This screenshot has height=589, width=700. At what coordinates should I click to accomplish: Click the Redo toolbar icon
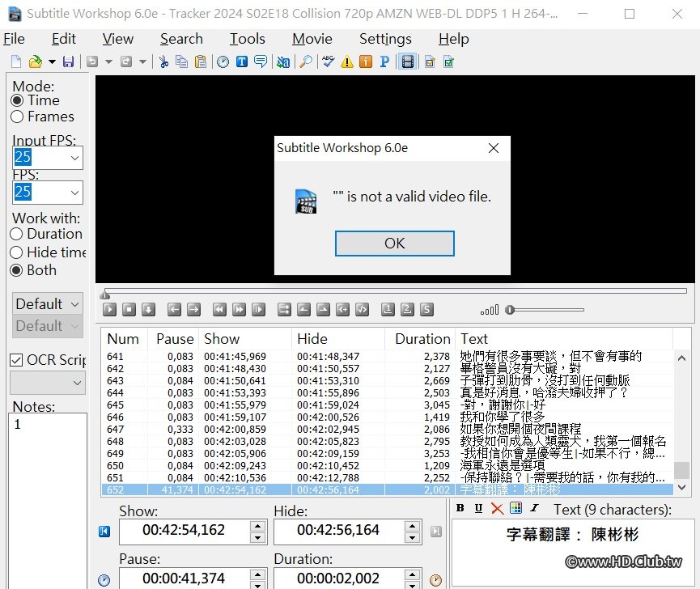[126, 61]
